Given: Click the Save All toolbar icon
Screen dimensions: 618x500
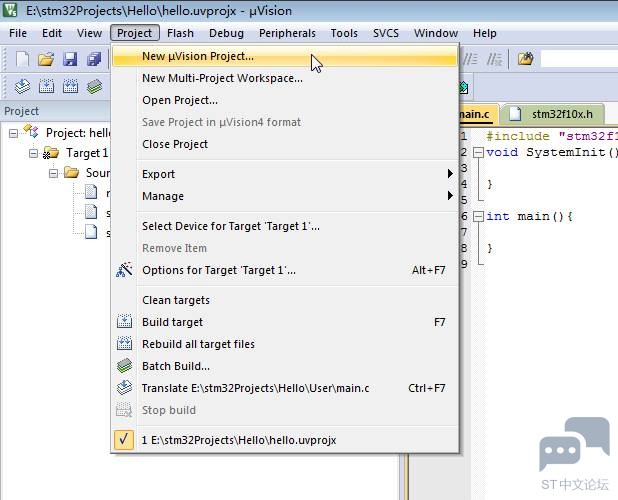Looking at the screenshot, I should tap(94, 59).
